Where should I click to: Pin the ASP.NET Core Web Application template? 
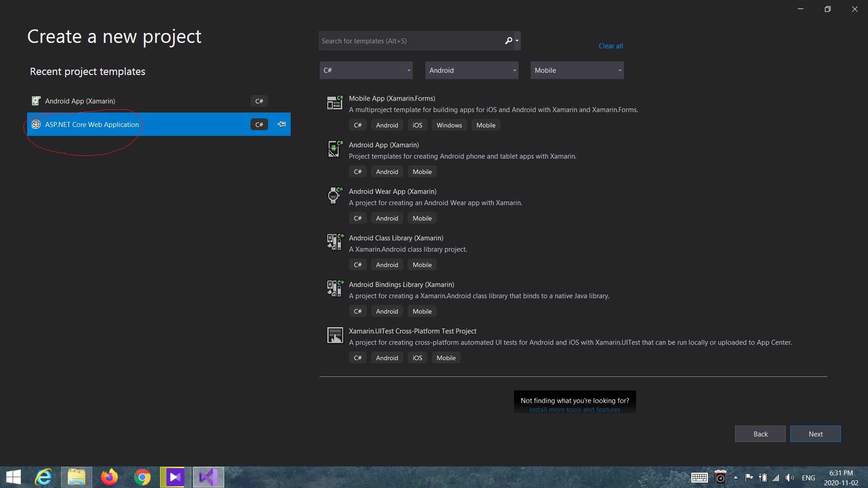point(282,124)
